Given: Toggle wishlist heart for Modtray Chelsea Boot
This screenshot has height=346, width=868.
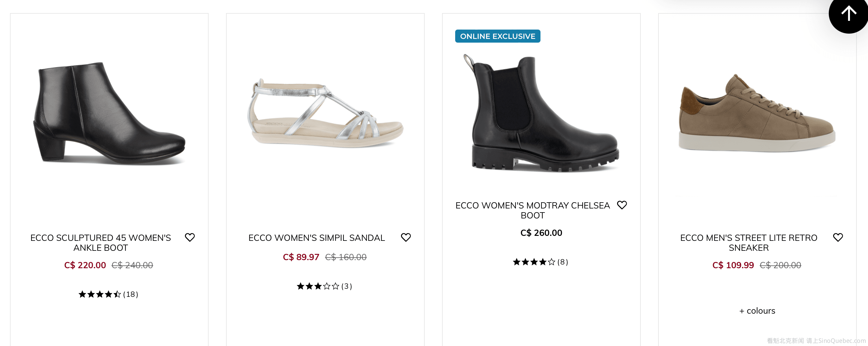Looking at the screenshot, I should pos(622,205).
